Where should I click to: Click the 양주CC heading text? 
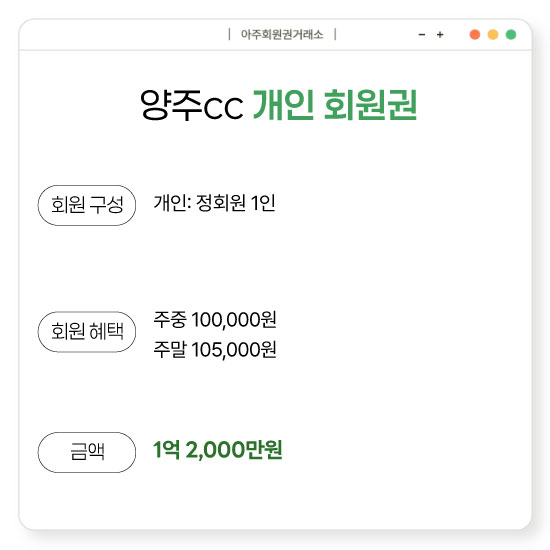tap(192, 105)
